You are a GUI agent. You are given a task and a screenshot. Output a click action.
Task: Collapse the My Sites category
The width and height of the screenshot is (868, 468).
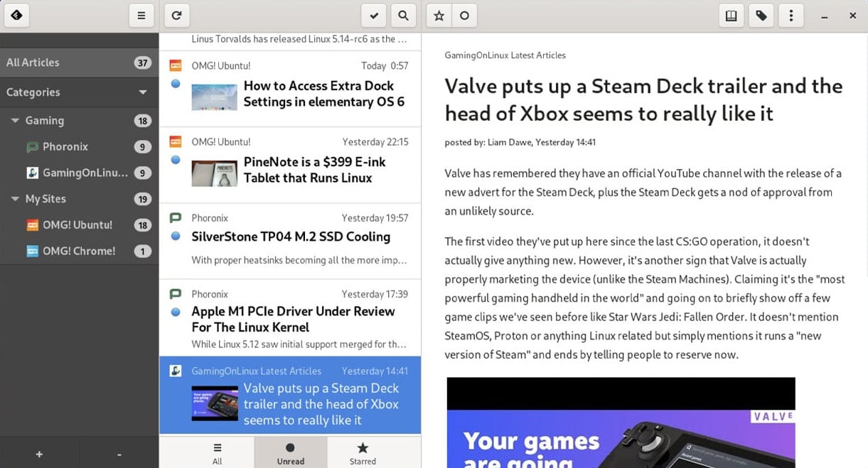pyautogui.click(x=15, y=199)
